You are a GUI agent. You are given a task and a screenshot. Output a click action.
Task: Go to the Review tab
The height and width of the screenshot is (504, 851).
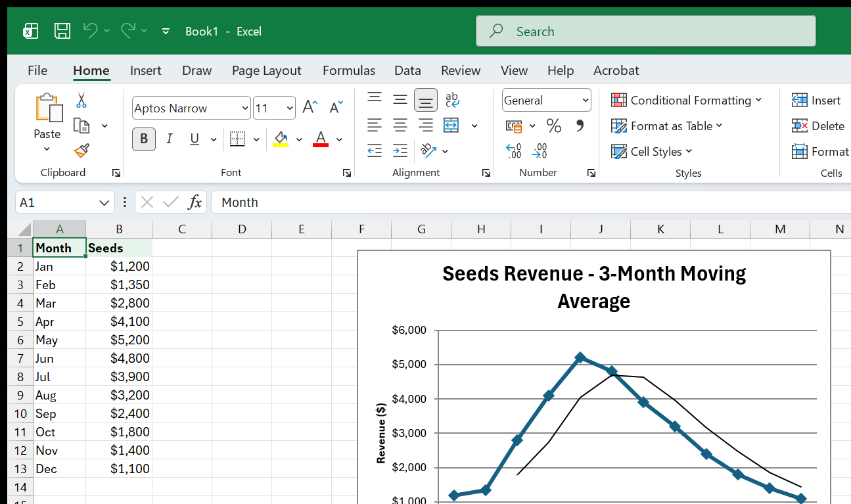(461, 70)
